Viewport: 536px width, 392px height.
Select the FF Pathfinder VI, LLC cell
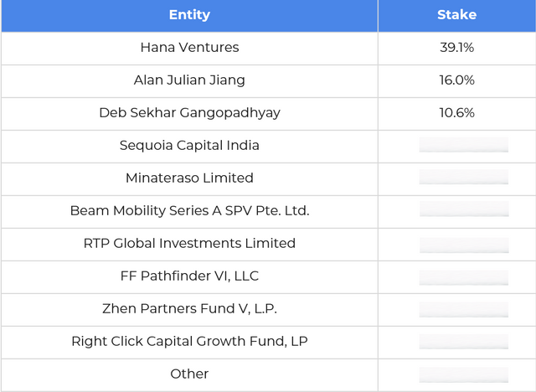pyautogui.click(x=189, y=276)
